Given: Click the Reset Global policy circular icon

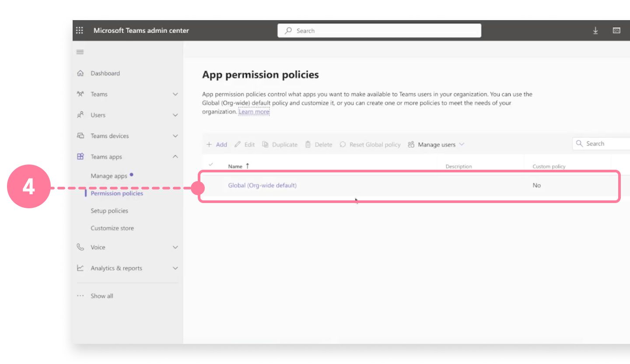Looking at the screenshot, I should click(343, 144).
